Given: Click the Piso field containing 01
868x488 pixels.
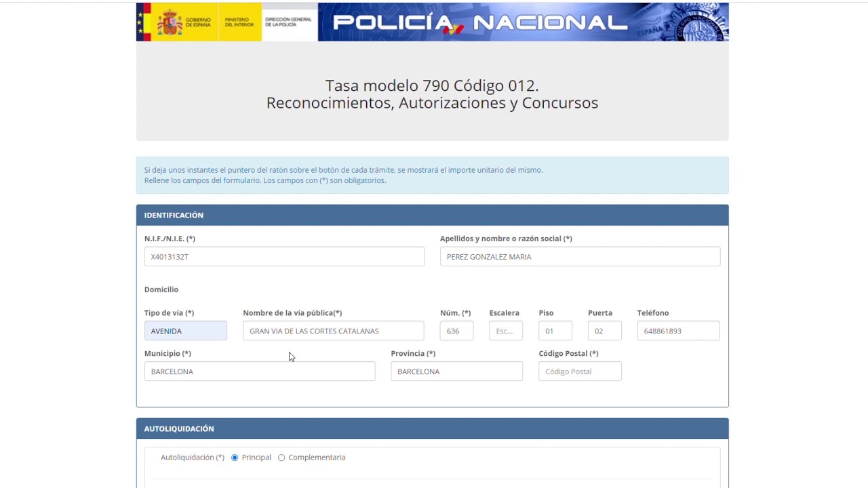Looking at the screenshot, I should 555,331.
